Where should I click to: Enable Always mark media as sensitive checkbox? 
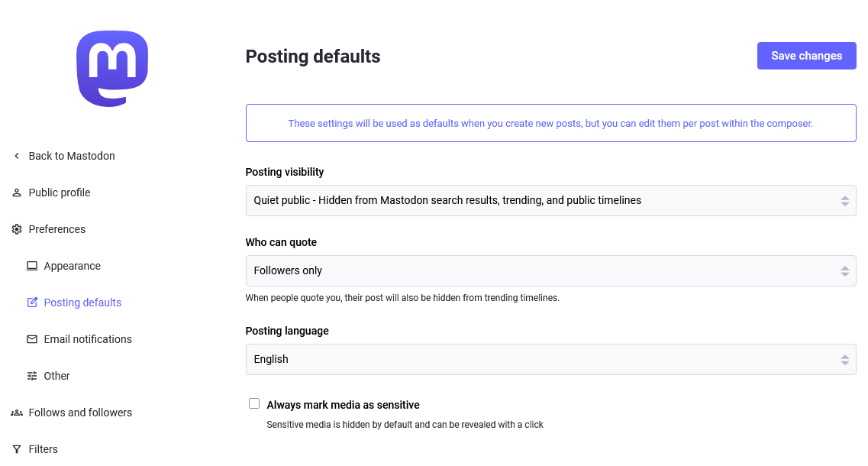[254, 403]
